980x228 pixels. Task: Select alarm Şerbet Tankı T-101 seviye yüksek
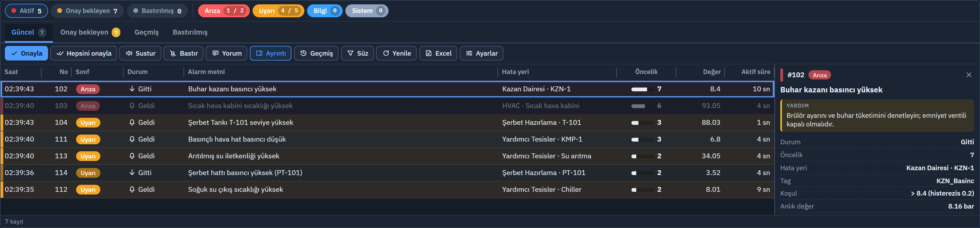pos(387,123)
